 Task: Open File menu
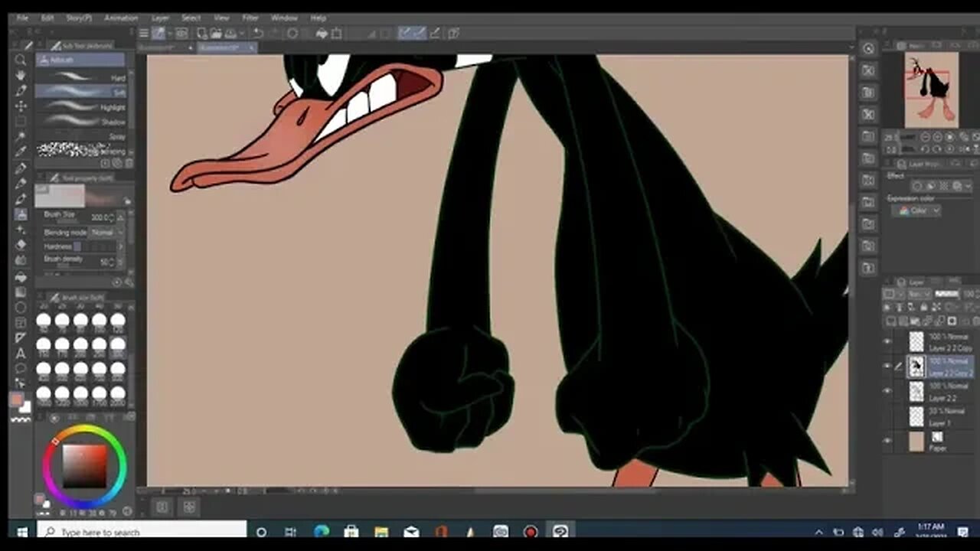coord(23,18)
